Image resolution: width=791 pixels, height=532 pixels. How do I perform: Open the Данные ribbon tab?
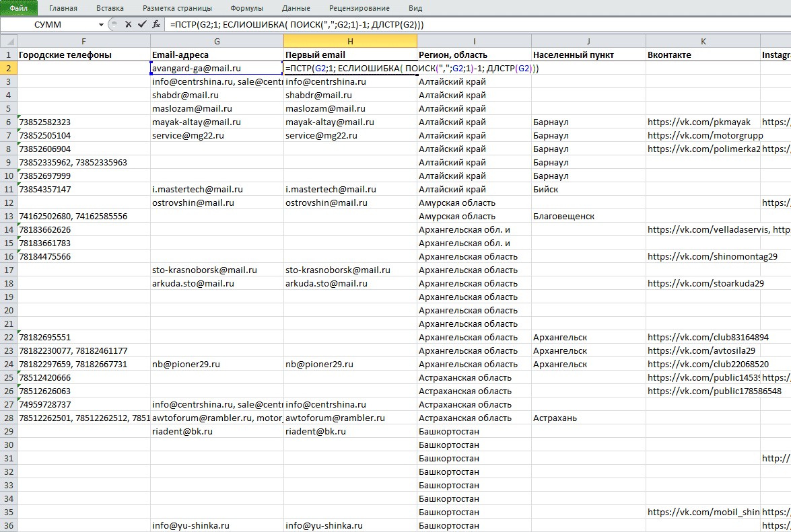[296, 8]
